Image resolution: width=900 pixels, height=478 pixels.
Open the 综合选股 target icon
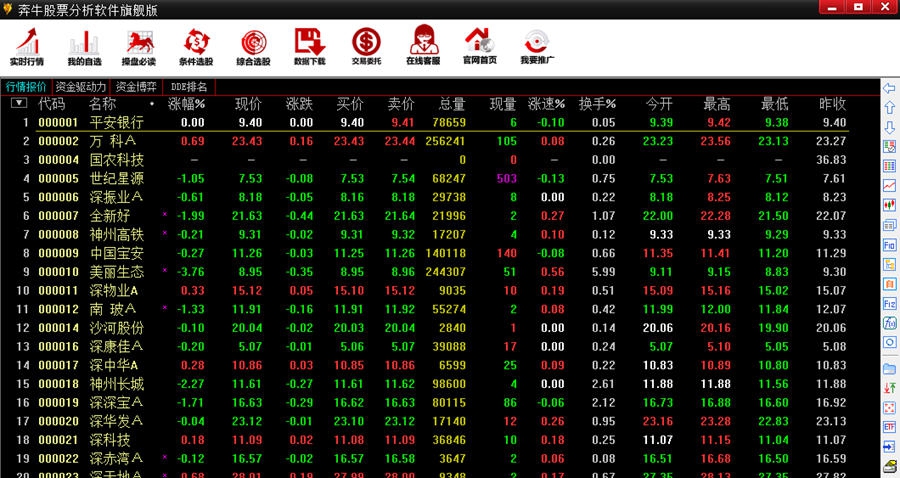tap(253, 47)
